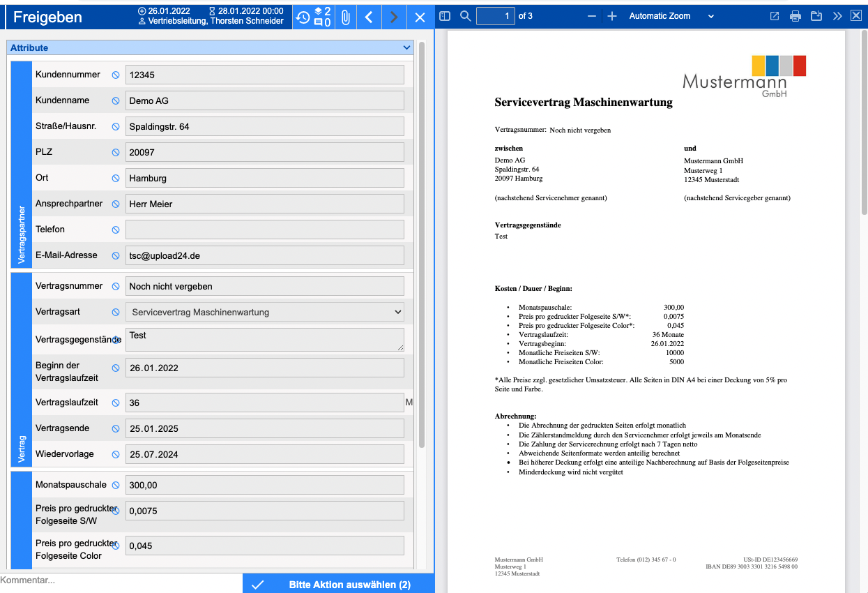Click the PLZ field 20097
868x593 pixels.
pyautogui.click(x=265, y=152)
